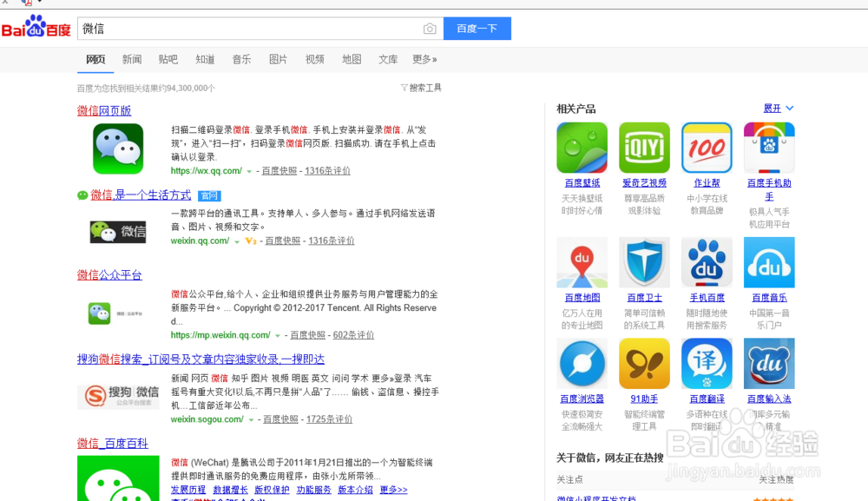Image resolution: width=868 pixels, height=501 pixels.
Task: Open the 91助手 text link
Action: (644, 399)
